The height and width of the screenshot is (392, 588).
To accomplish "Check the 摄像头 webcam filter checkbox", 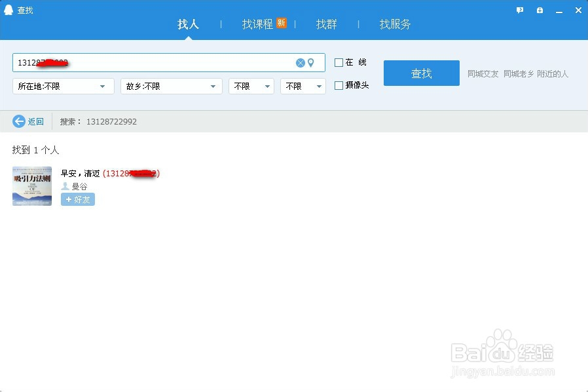I will pos(339,85).
